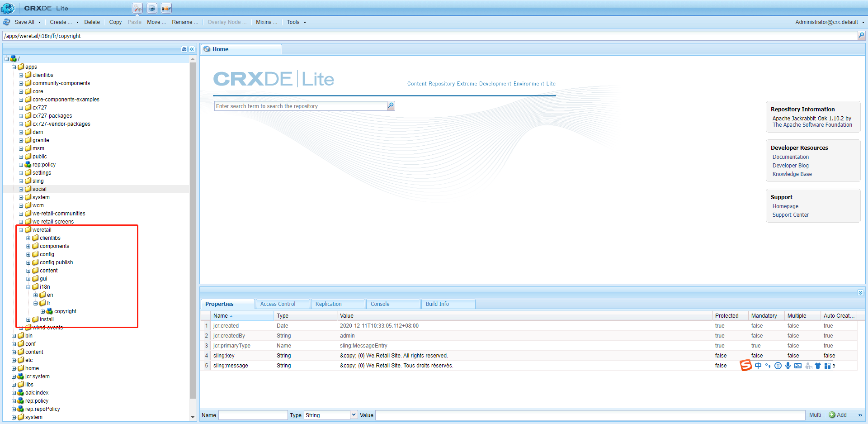Open the Type combo box dropdown arrow

[x=354, y=415]
